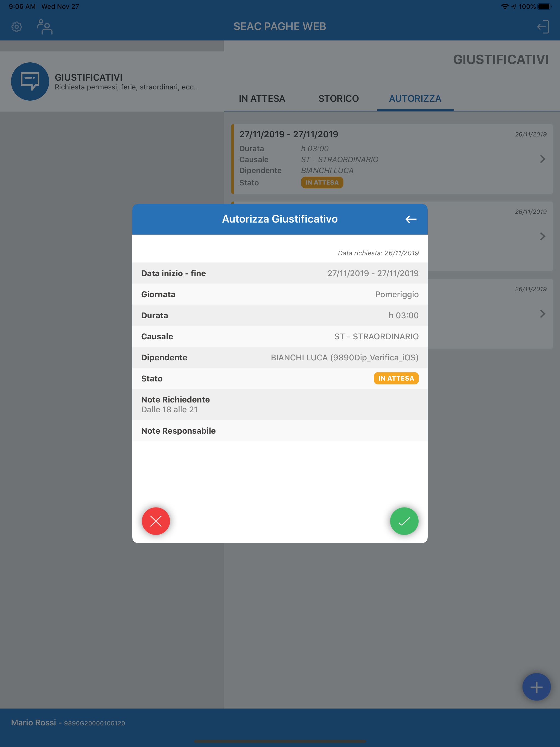Open the 27/11/2019 straordinario request card
This screenshot has width=560, height=747.
392,159
